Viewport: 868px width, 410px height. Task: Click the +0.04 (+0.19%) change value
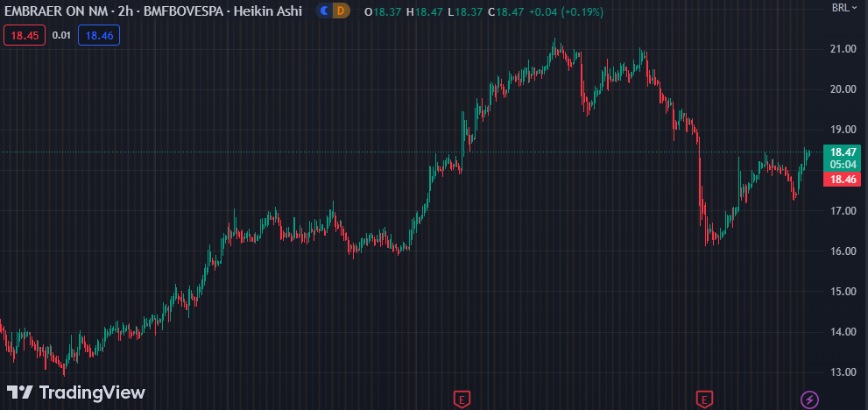[567, 11]
